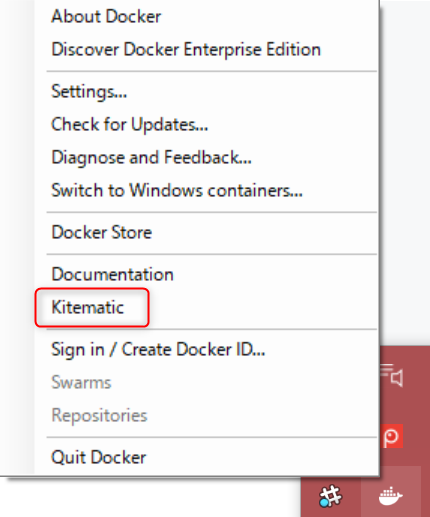
Task: Click the disabled Repositories entry
Action: [x=99, y=416]
